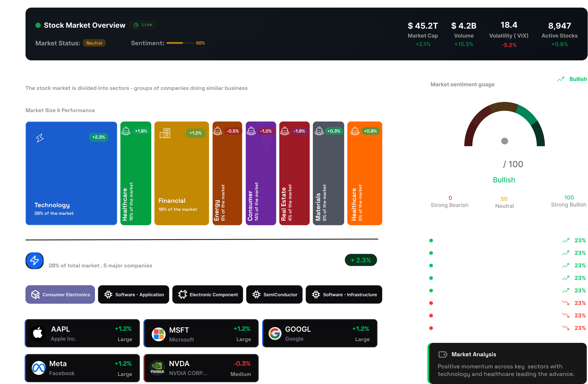Click the Microsoft logo on MSFT card
Image resolution: width=588 pixels, height=384 pixels.
pyautogui.click(x=159, y=334)
